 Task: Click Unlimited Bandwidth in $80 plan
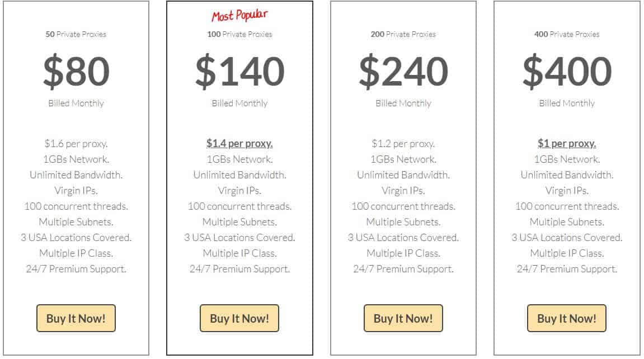point(76,175)
